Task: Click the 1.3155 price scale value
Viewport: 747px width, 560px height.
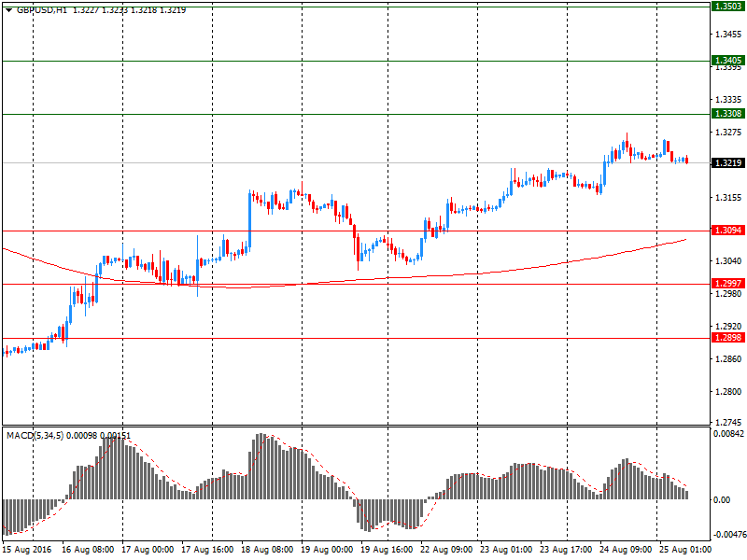Action: [728, 198]
